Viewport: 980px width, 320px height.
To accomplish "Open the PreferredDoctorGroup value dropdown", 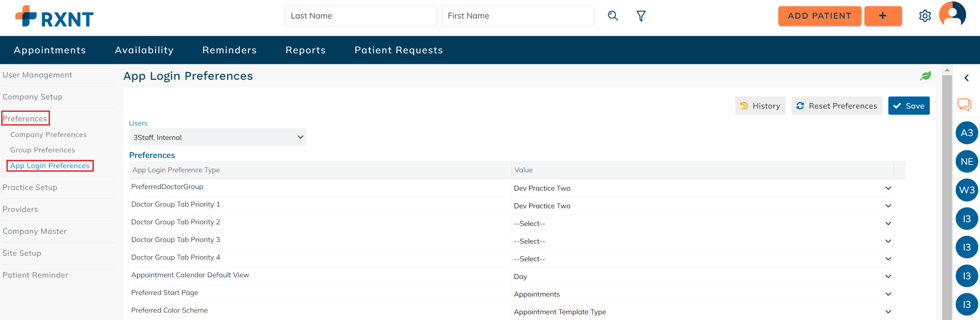I will (702, 188).
